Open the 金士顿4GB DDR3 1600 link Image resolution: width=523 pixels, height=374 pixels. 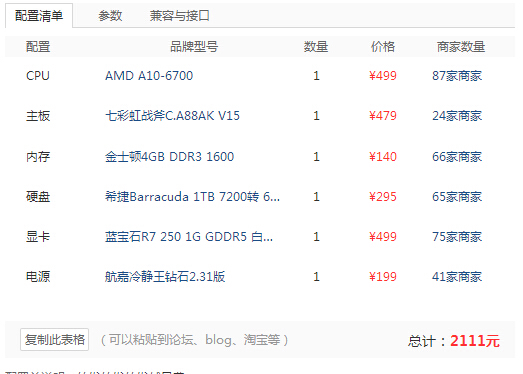(169, 156)
